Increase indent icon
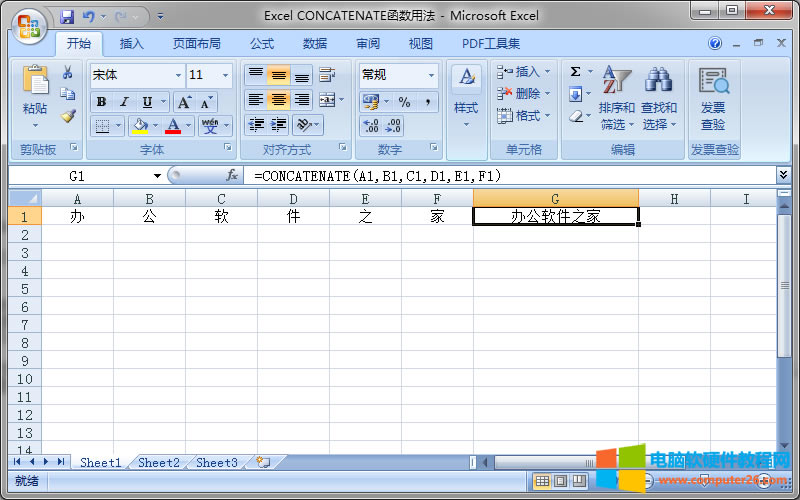800x500 pixels. pyautogui.click(x=279, y=125)
